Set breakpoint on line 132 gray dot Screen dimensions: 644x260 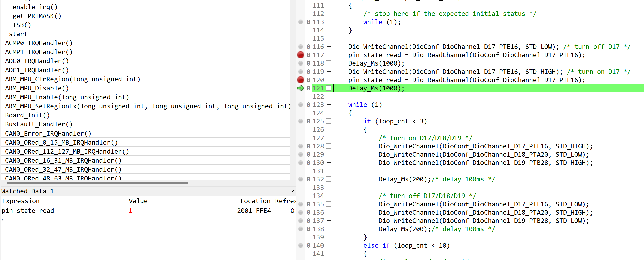pos(300,179)
